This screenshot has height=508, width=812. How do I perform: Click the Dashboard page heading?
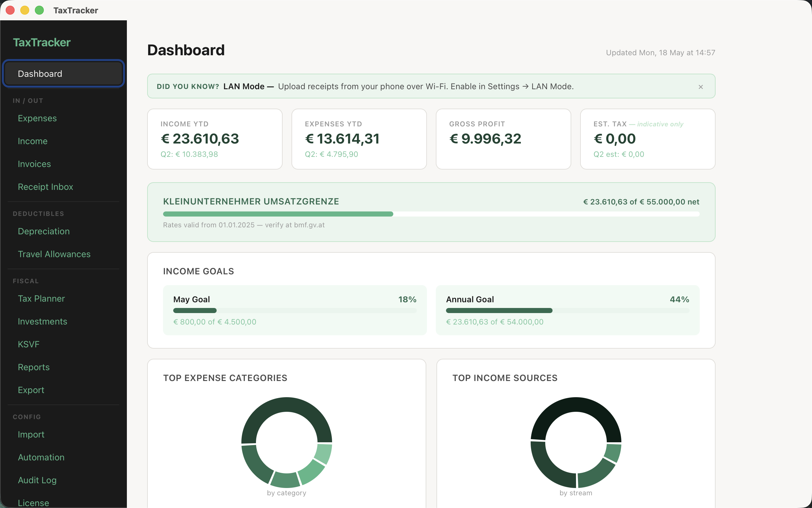coord(186,50)
